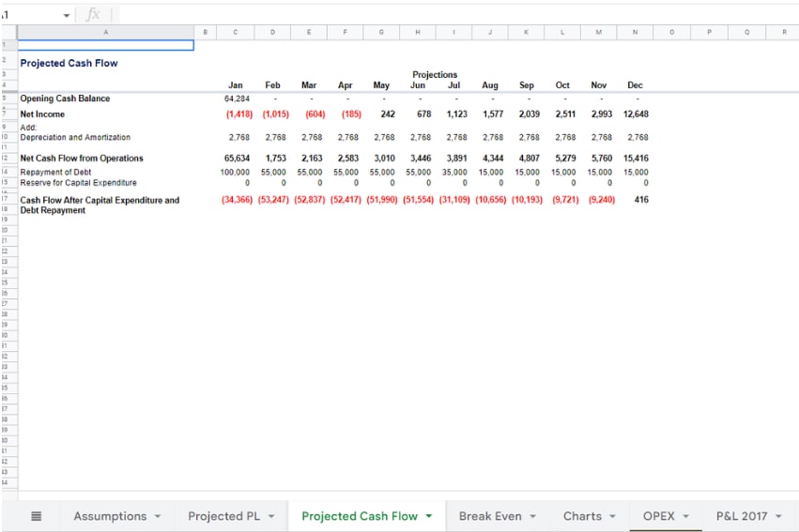The image size is (799, 532).
Task: Open the Name box dropdown arrow
Action: pyautogui.click(x=67, y=15)
